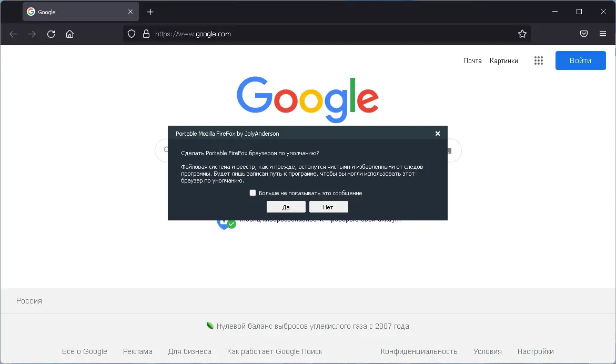Open the browser home page
The width and height of the screenshot is (616, 364).
pyautogui.click(x=69, y=34)
